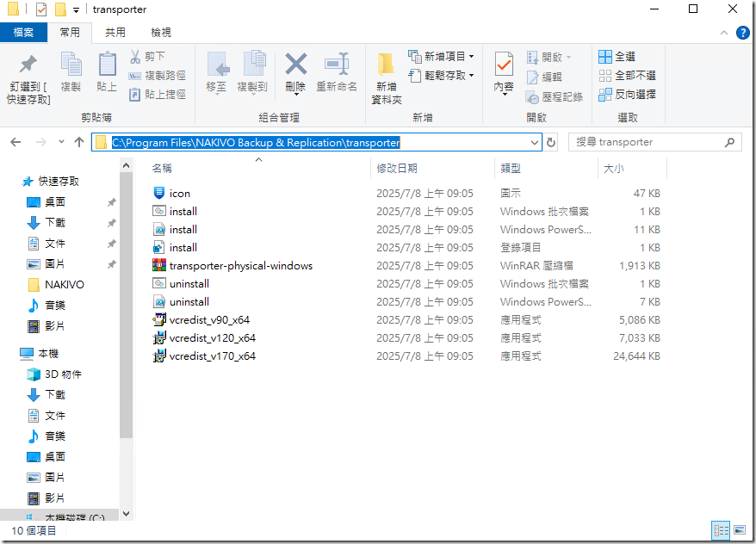Open the recent locations dropdown arrow
This screenshot has width=756, height=544.
(61, 142)
